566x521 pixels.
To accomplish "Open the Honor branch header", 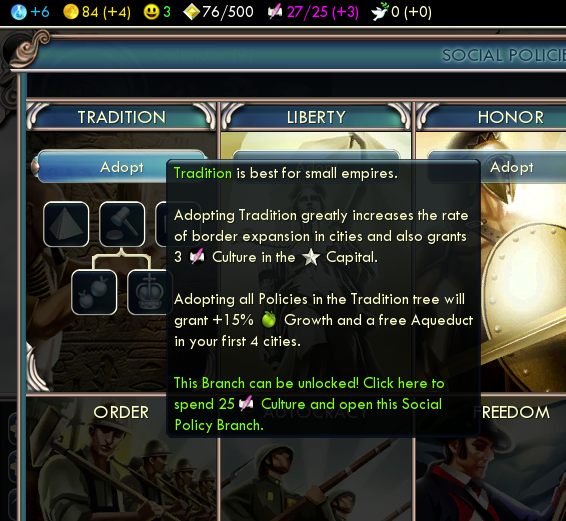I will click(510, 117).
